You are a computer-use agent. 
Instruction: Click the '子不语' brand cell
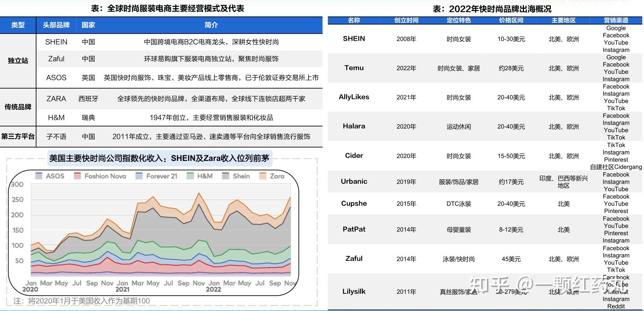[x=56, y=137]
